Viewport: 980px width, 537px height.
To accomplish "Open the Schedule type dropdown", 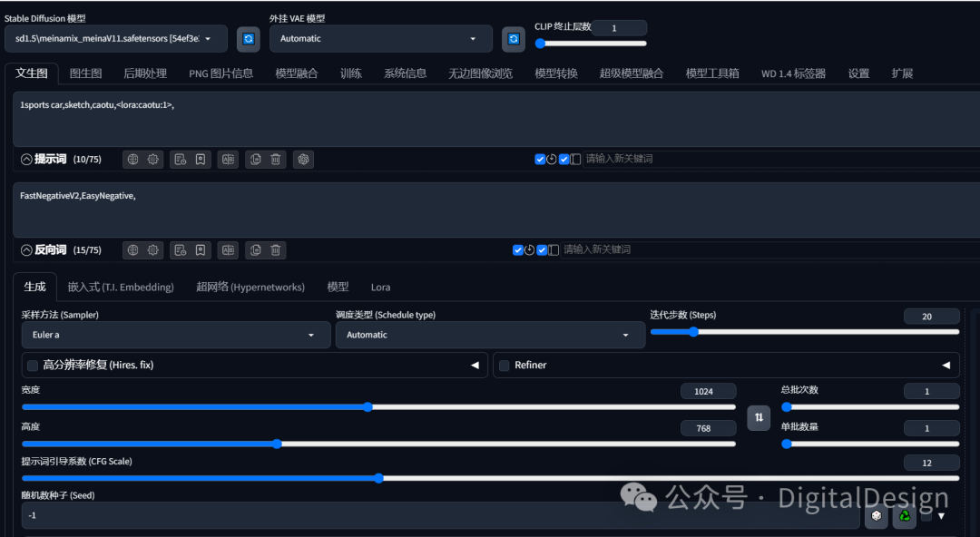I will click(x=490, y=335).
